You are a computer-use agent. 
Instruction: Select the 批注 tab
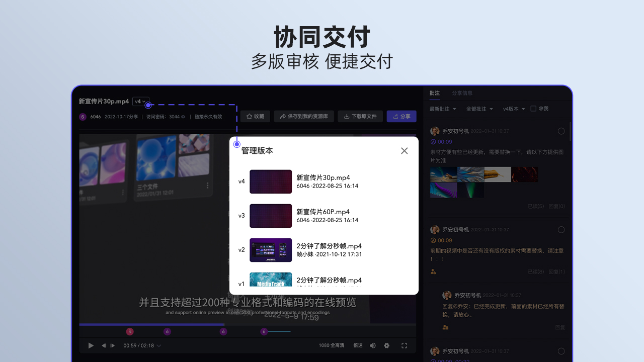click(435, 93)
